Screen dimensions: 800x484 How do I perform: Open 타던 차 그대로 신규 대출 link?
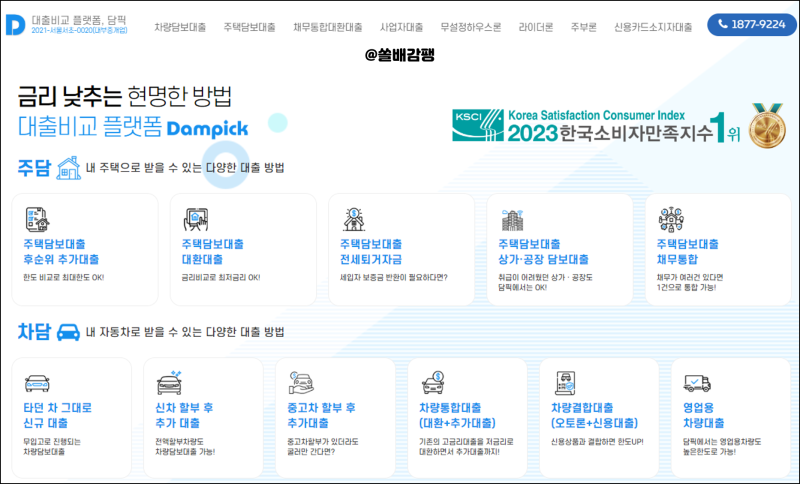pos(58,415)
